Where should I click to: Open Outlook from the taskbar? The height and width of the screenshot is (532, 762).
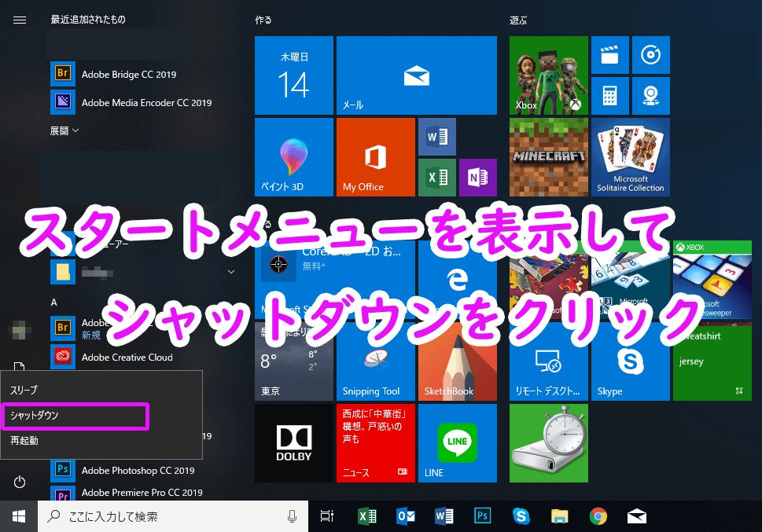coord(405,516)
